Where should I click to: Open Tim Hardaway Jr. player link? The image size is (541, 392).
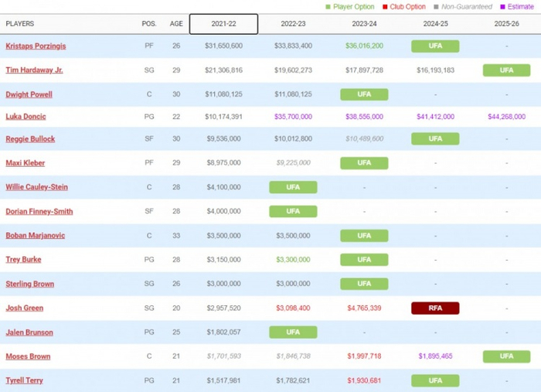click(34, 70)
